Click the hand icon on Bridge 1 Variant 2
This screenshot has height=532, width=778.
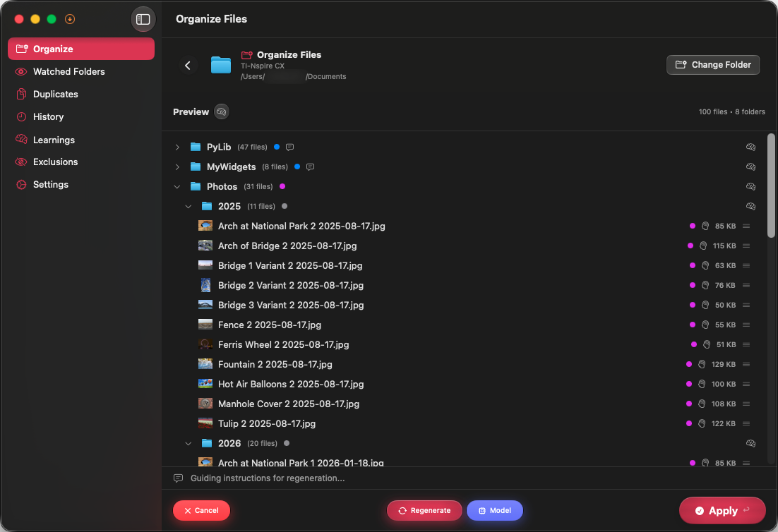pyautogui.click(x=705, y=266)
